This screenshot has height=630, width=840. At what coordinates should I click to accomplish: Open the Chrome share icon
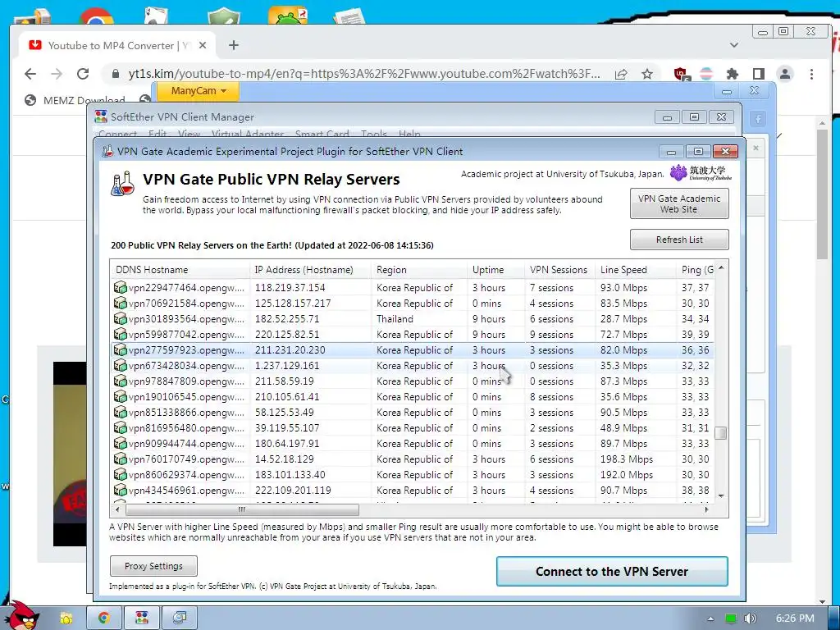pos(621,74)
